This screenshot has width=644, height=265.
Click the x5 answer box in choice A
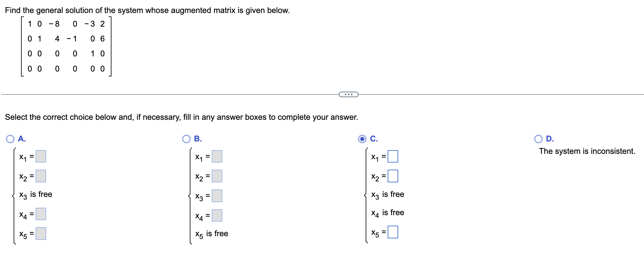41,234
